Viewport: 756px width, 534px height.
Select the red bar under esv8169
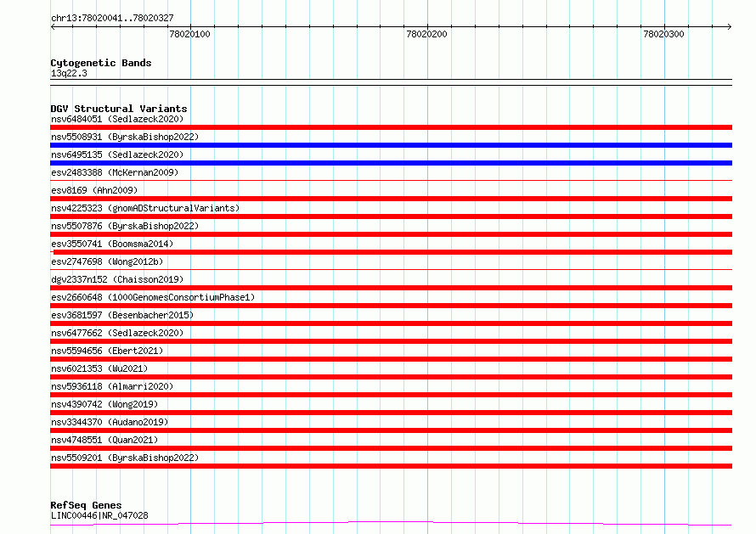coord(391,199)
